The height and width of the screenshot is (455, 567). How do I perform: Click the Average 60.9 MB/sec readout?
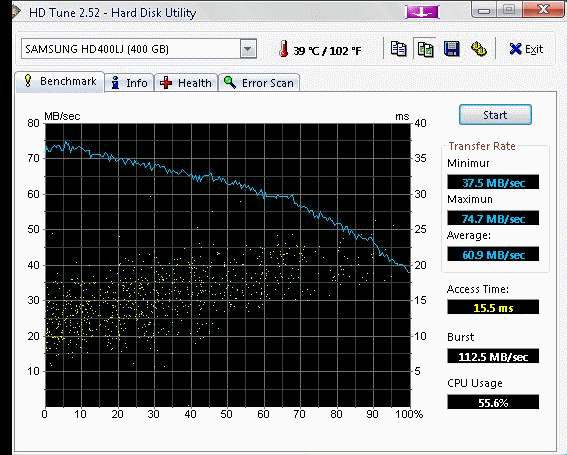point(493,254)
